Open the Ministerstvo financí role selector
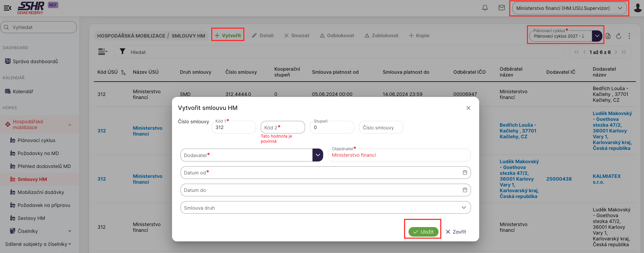Image resolution: width=644 pixels, height=253 pixels. point(569,8)
